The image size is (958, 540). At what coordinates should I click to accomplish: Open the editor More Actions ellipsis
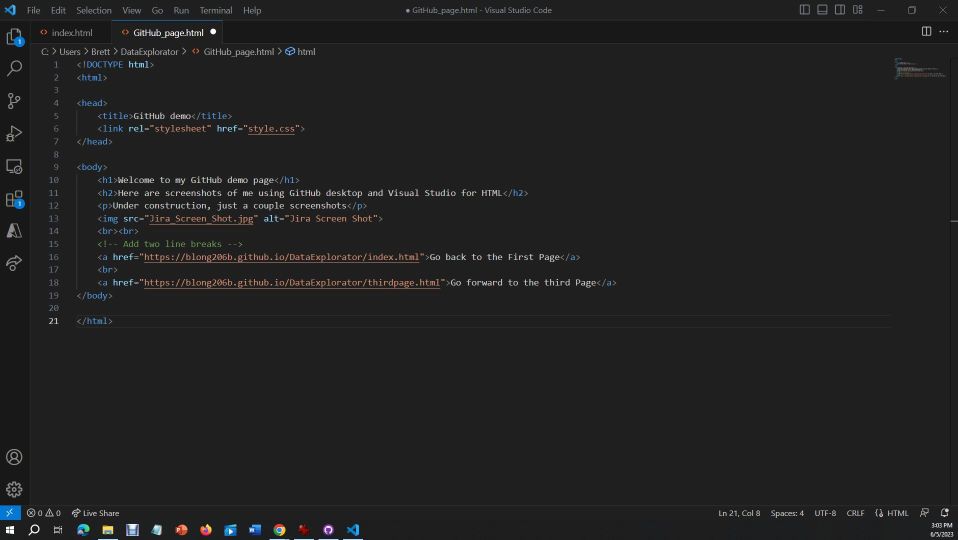[x=943, y=32]
